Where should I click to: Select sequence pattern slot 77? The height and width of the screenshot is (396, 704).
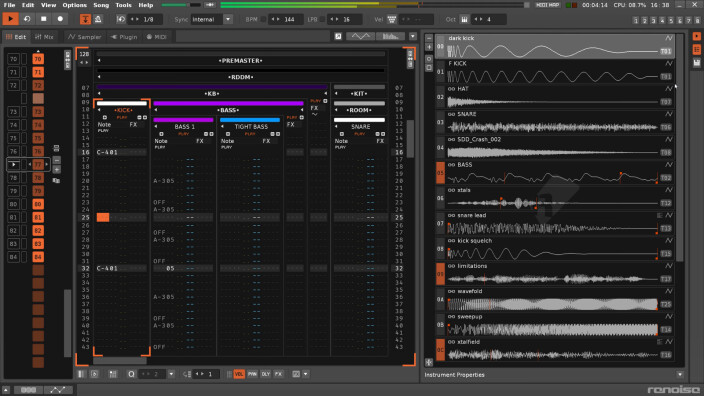point(38,165)
